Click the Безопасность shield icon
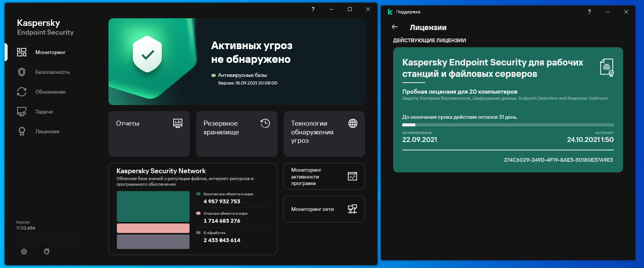Image resolution: width=644 pixels, height=268 pixels. click(22, 72)
